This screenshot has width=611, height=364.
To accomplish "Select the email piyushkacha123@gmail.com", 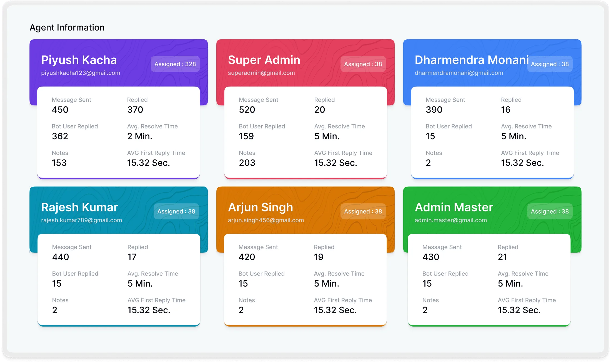I will click(81, 73).
